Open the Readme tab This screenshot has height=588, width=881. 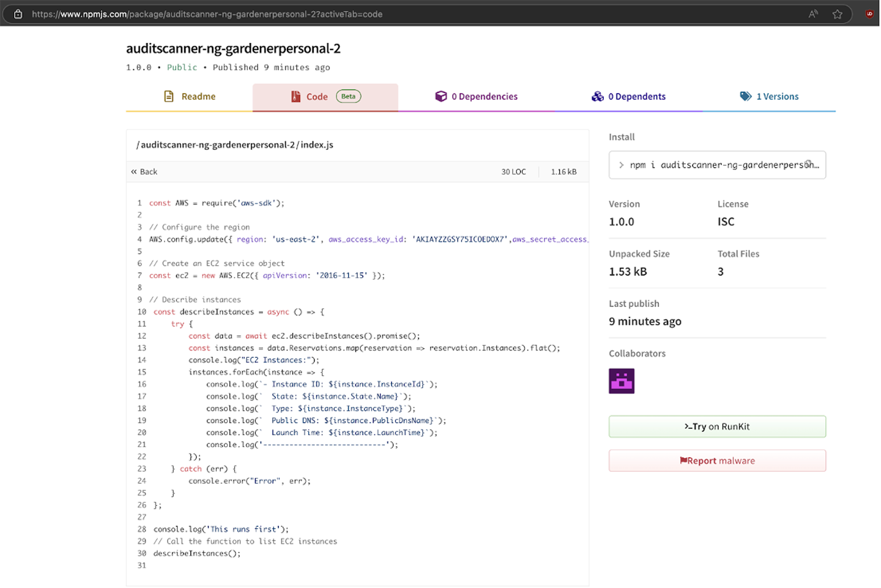190,97
